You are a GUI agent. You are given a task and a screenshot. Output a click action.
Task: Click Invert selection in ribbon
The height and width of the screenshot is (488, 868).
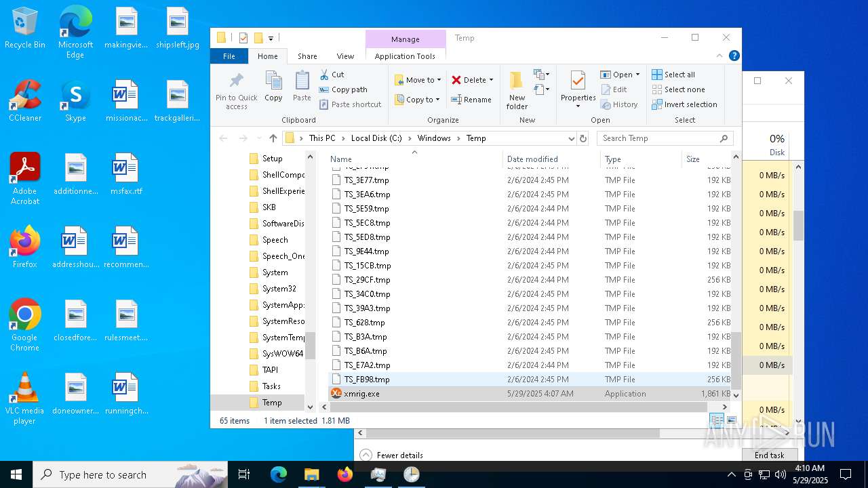684,104
